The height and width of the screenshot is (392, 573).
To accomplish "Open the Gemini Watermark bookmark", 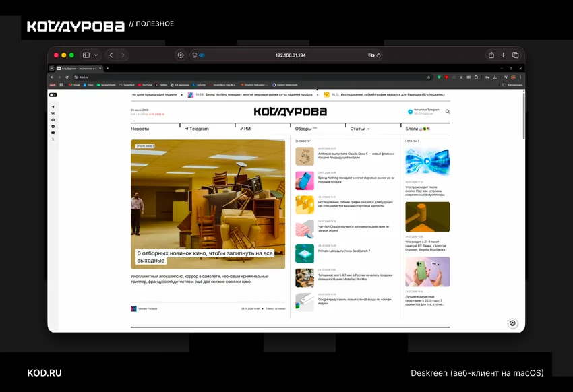I will 285,85.
